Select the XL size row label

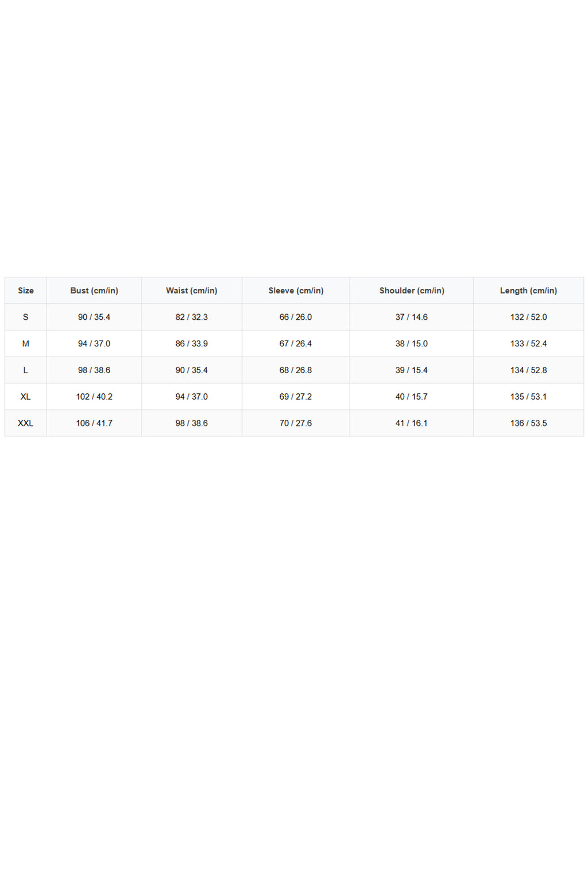(x=26, y=397)
